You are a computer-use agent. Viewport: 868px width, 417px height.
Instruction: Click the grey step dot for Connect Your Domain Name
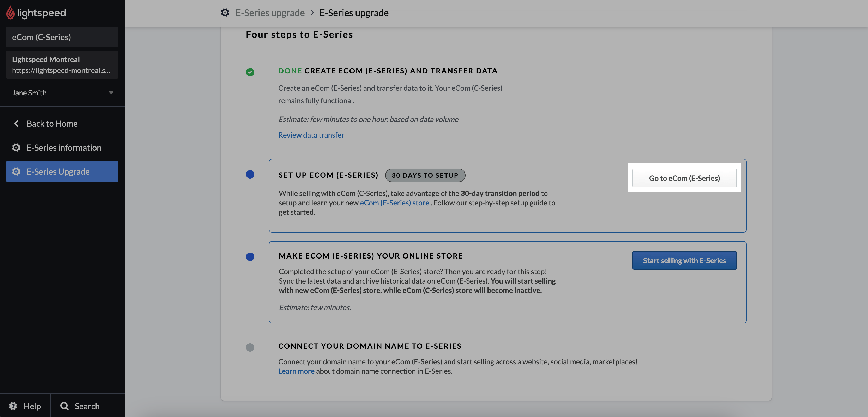pyautogui.click(x=250, y=347)
